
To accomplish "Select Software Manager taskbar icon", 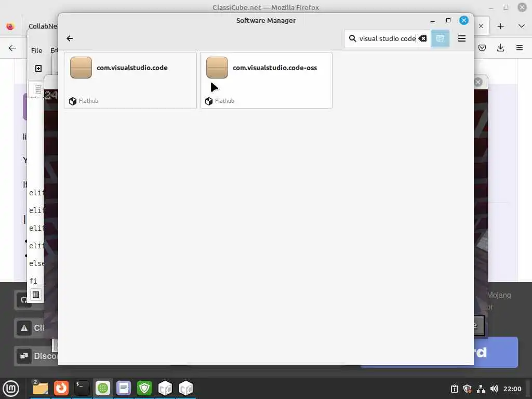I will [x=103, y=388].
